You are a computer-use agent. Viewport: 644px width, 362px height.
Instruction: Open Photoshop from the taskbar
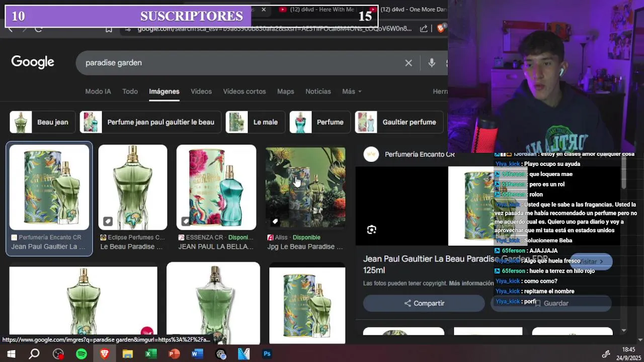click(267, 354)
